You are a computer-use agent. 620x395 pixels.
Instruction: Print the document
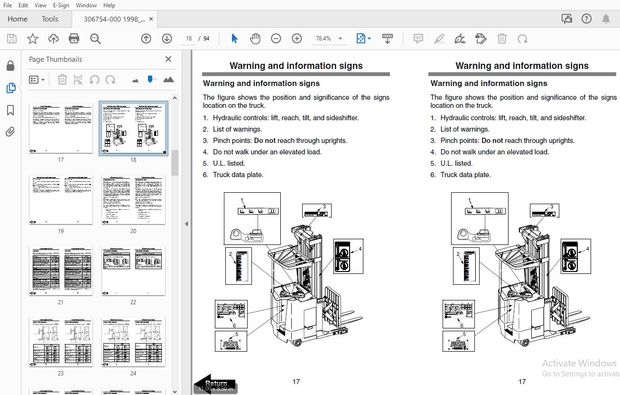pos(74,39)
